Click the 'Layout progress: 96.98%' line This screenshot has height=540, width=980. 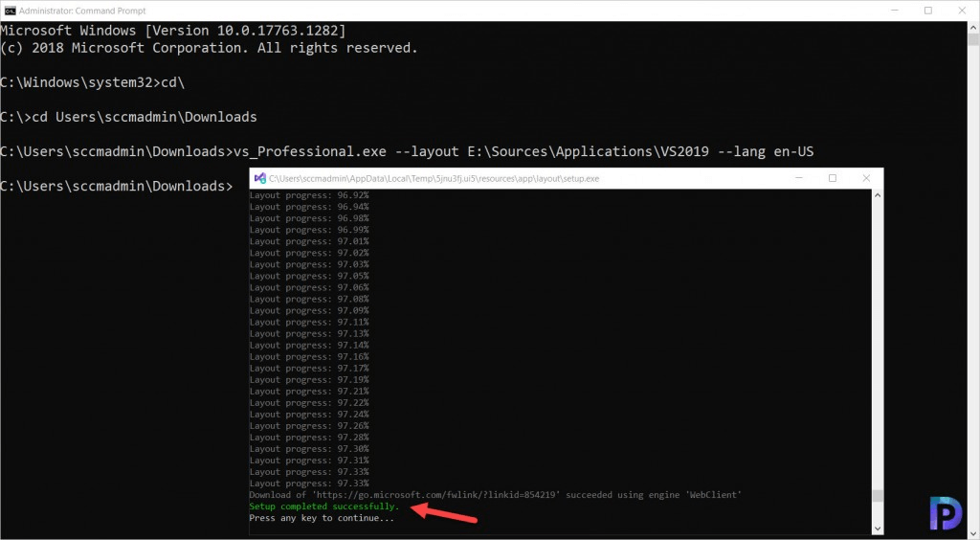[309, 218]
